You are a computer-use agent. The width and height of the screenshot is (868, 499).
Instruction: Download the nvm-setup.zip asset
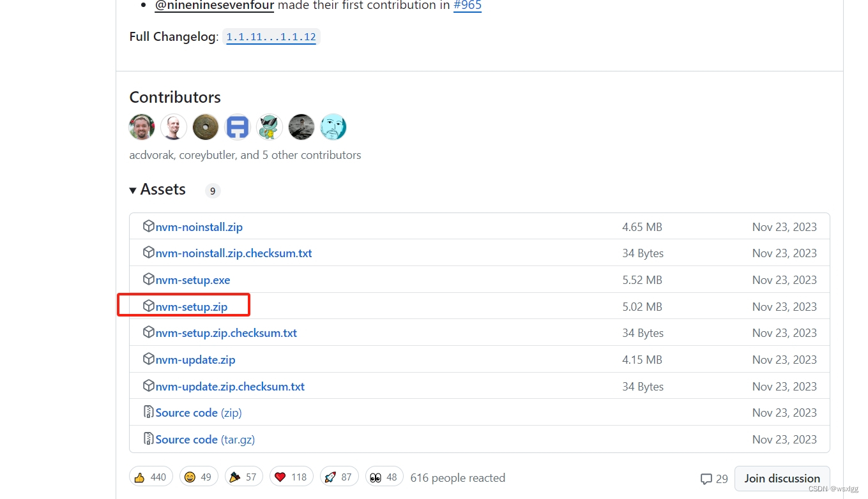(x=192, y=307)
